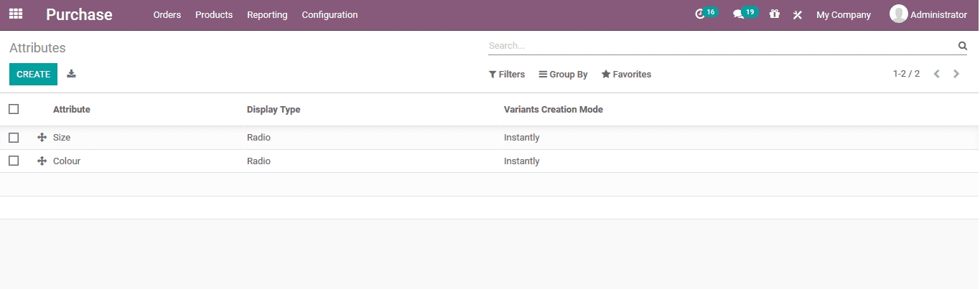Click the download export icon beside Create

pyautogui.click(x=71, y=74)
